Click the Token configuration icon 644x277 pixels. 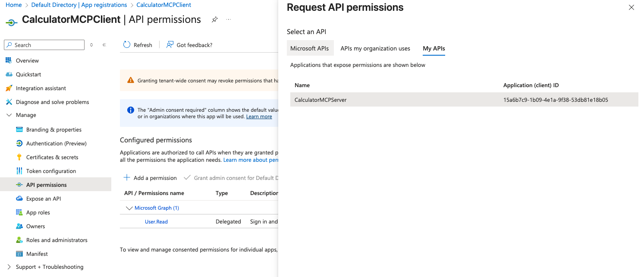tap(19, 171)
